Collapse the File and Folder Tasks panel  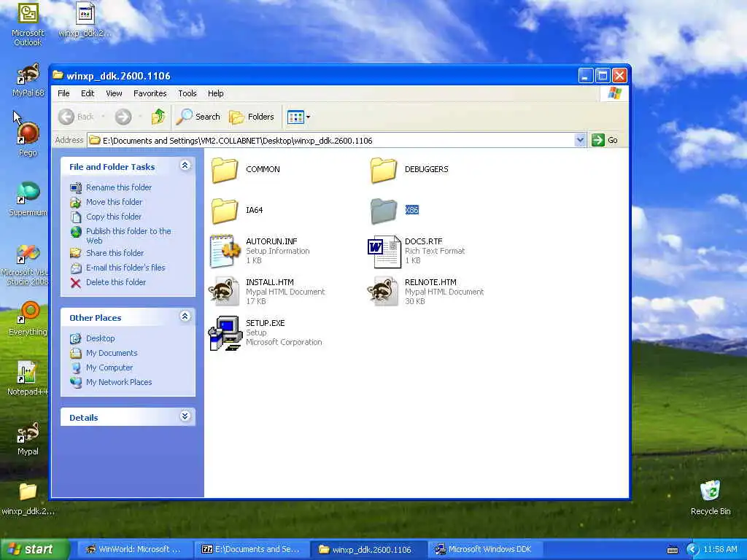[x=185, y=166]
